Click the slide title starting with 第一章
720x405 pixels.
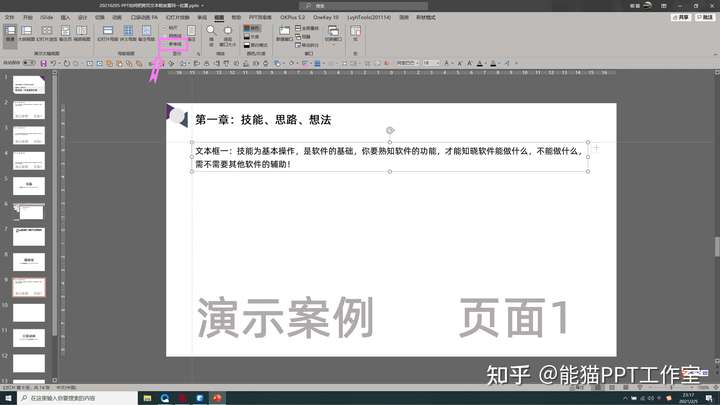[263, 120]
